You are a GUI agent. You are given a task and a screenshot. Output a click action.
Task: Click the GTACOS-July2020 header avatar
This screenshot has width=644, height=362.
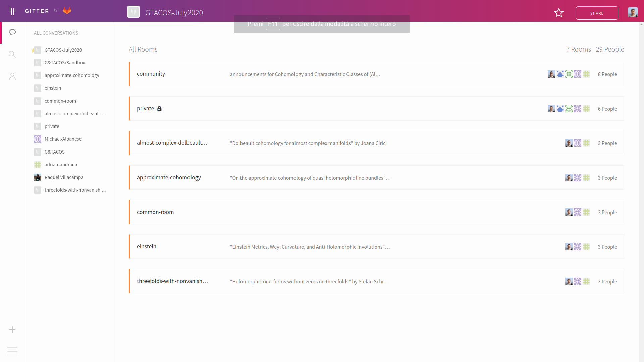(x=133, y=12)
